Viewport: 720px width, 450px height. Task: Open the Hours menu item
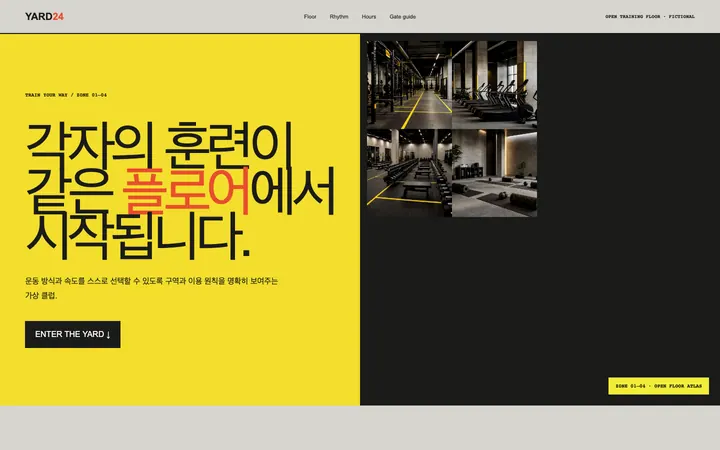[x=369, y=17]
